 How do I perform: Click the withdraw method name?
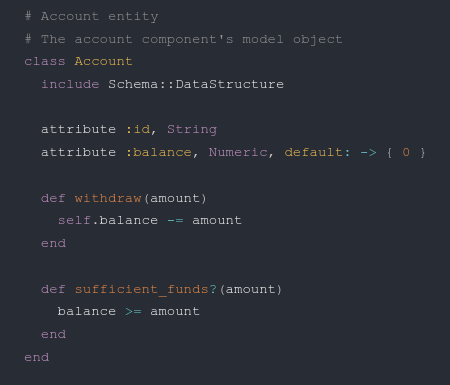108,198
